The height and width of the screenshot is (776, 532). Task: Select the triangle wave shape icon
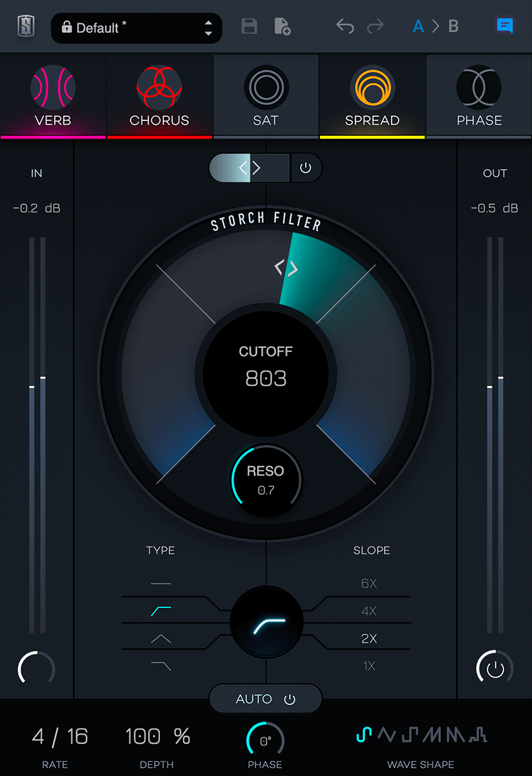coord(387,735)
